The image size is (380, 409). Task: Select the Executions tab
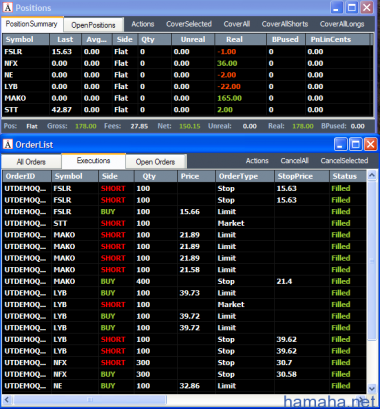click(93, 161)
